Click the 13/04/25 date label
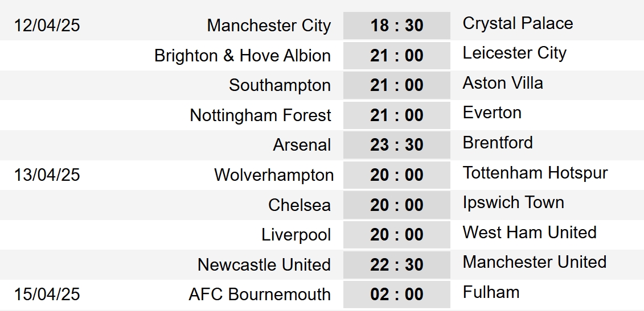 47,175
